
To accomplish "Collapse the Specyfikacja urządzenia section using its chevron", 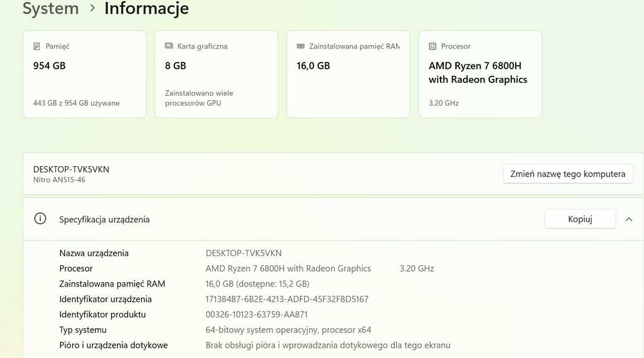I will pos(629,220).
